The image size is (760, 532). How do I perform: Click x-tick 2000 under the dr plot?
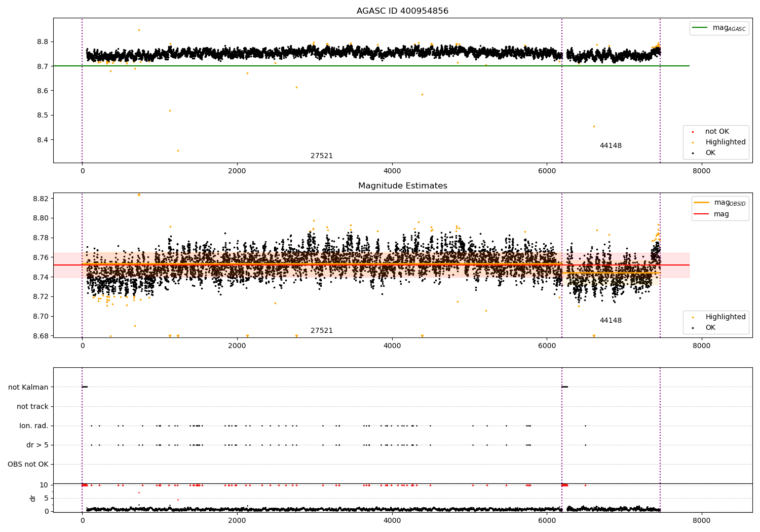click(237, 521)
